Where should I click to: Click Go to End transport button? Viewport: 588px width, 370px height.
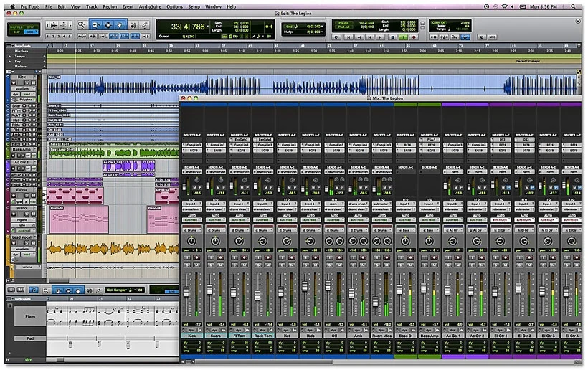pyautogui.click(x=381, y=37)
